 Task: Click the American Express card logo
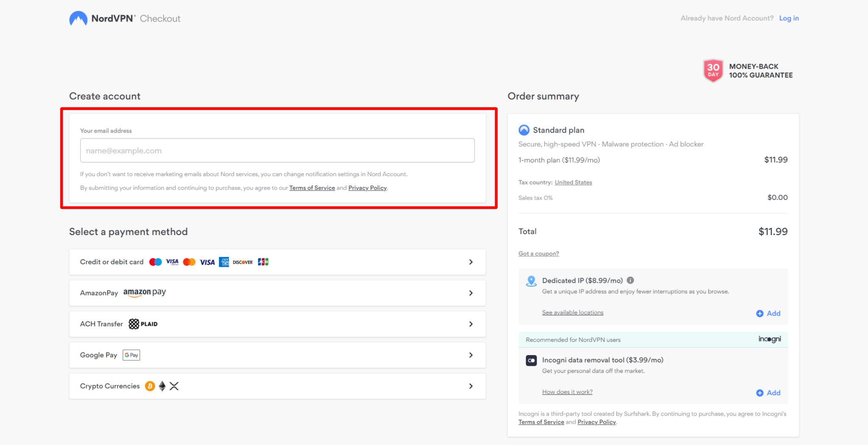tap(224, 262)
